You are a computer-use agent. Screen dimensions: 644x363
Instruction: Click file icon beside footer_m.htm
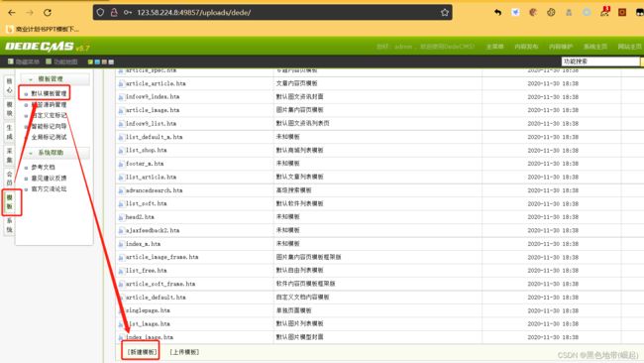pyautogui.click(x=121, y=164)
